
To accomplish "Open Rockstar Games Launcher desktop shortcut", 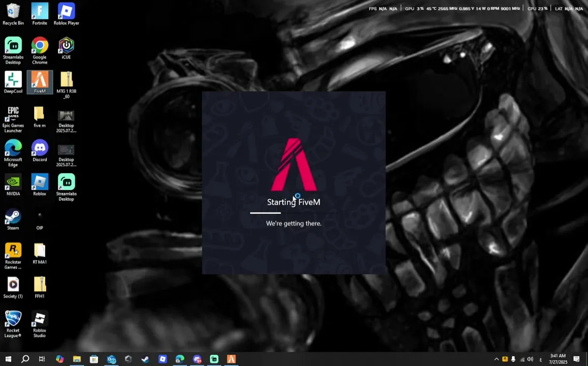I will (13, 256).
